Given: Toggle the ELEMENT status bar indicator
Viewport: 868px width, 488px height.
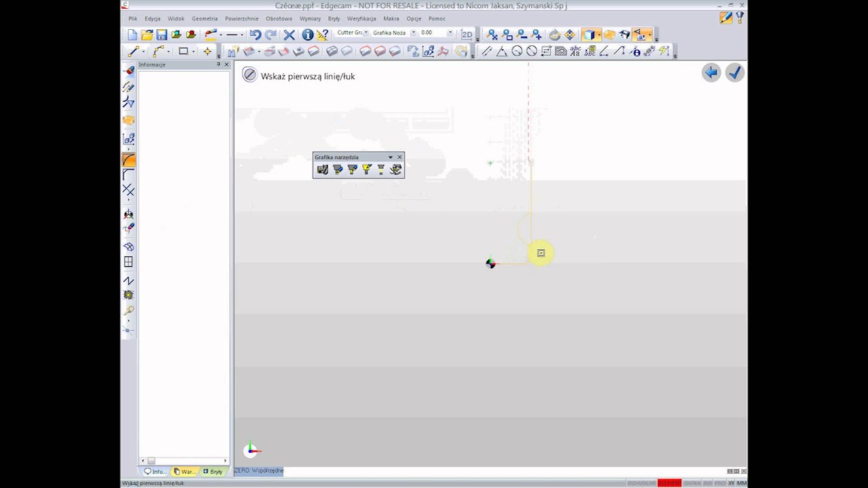Looking at the screenshot, I should [x=669, y=483].
